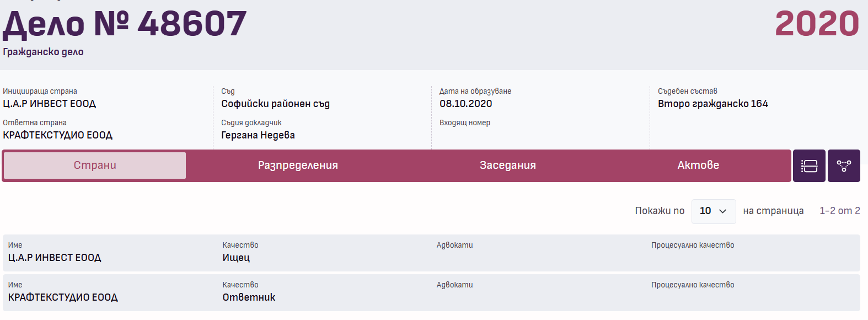Viewport: 868px width, 320px height.
Task: Click judge name Гергана Недева
Action: (258, 135)
